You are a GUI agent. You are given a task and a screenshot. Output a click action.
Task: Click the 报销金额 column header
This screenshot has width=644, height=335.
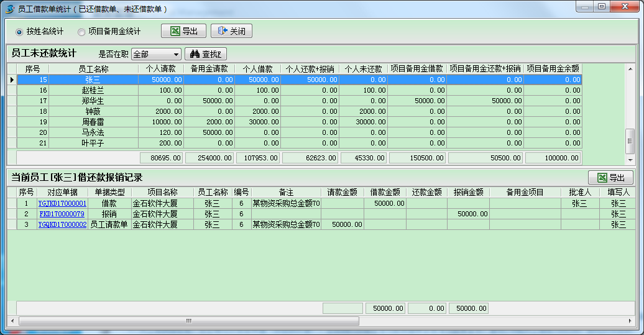[x=469, y=192]
